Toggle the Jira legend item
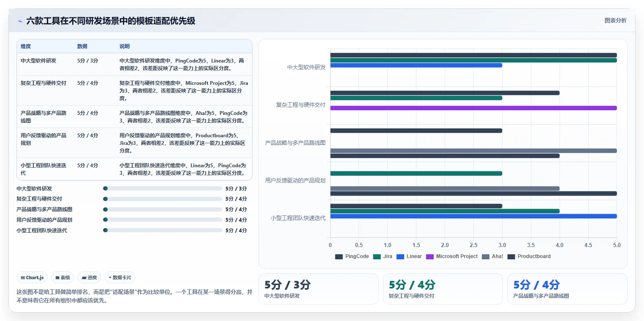The width and height of the screenshot is (644, 321). (x=383, y=256)
